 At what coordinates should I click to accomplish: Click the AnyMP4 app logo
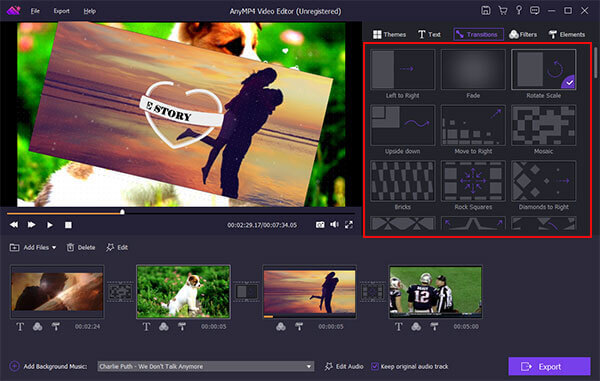pos(13,10)
